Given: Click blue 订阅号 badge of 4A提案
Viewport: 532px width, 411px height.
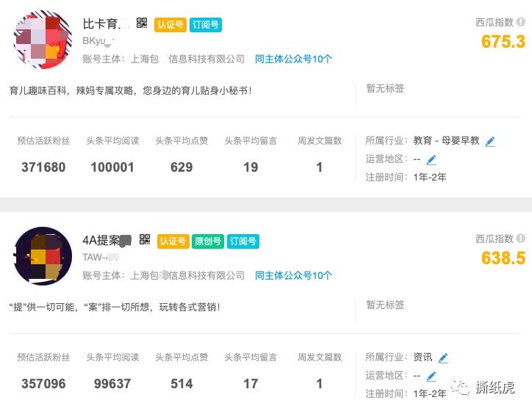Looking at the screenshot, I should click(x=243, y=241).
